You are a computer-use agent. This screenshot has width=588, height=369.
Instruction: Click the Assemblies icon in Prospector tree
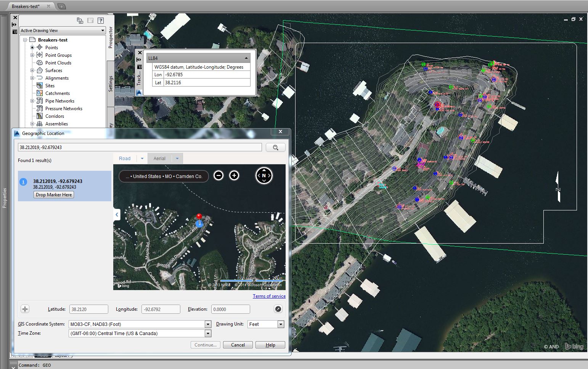coord(39,124)
